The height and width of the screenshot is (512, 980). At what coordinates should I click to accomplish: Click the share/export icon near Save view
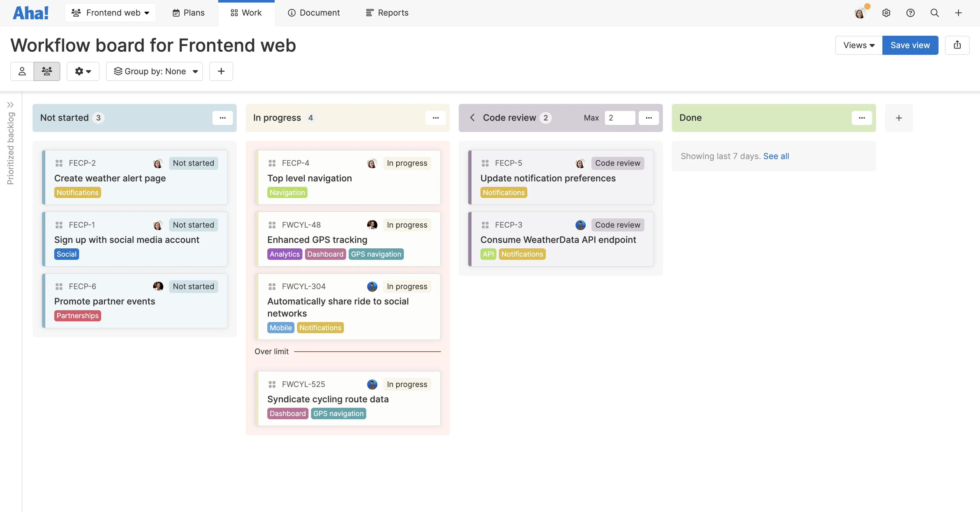957,45
